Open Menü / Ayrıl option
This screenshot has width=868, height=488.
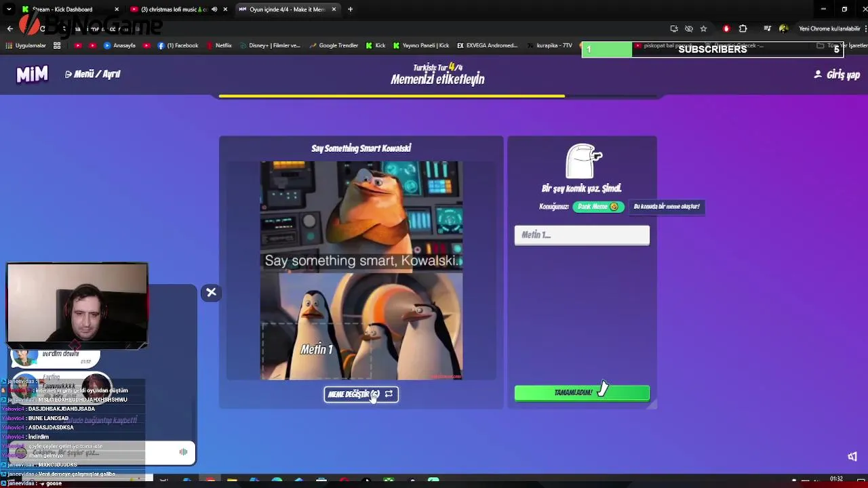tap(92, 74)
